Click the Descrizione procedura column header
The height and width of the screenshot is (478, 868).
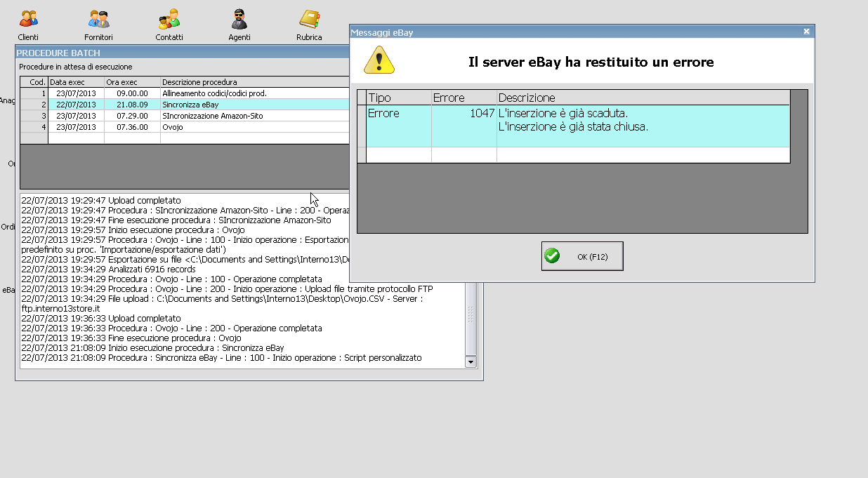[255, 82]
